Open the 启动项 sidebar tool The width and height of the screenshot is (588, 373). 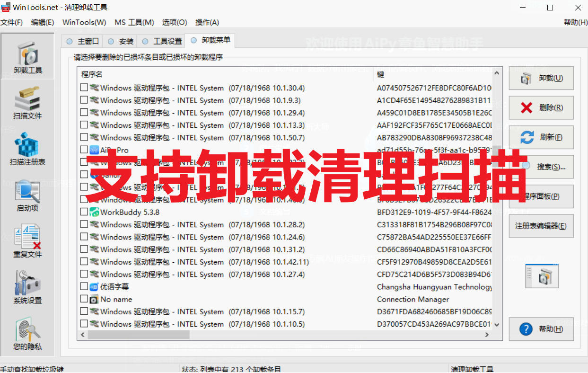(x=28, y=196)
